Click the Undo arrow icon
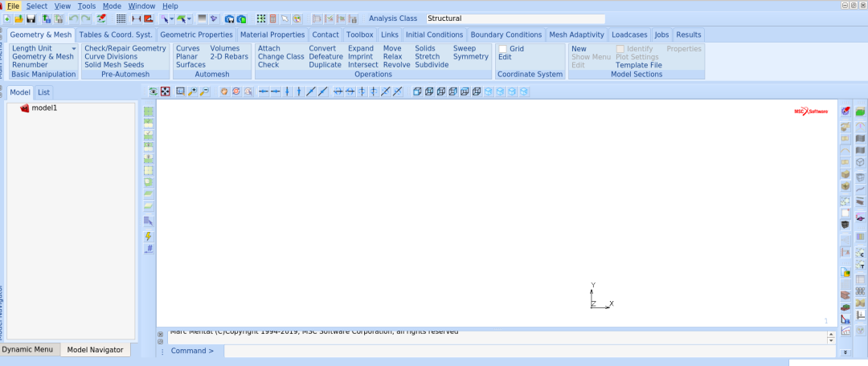This screenshot has height=366, width=868. point(73,18)
